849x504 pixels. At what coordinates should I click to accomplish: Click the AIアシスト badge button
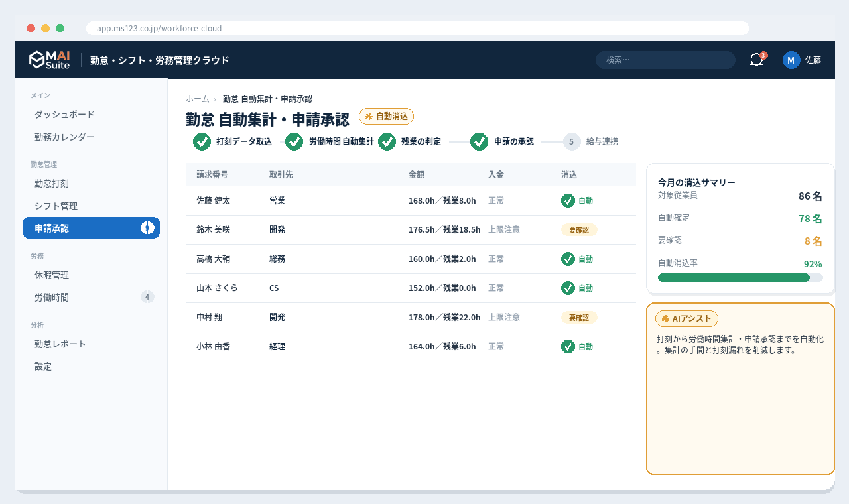coord(686,318)
